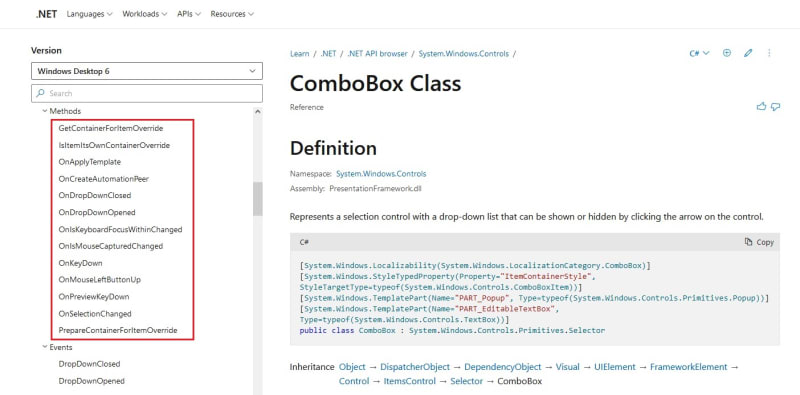Open the APIs menu

189,14
